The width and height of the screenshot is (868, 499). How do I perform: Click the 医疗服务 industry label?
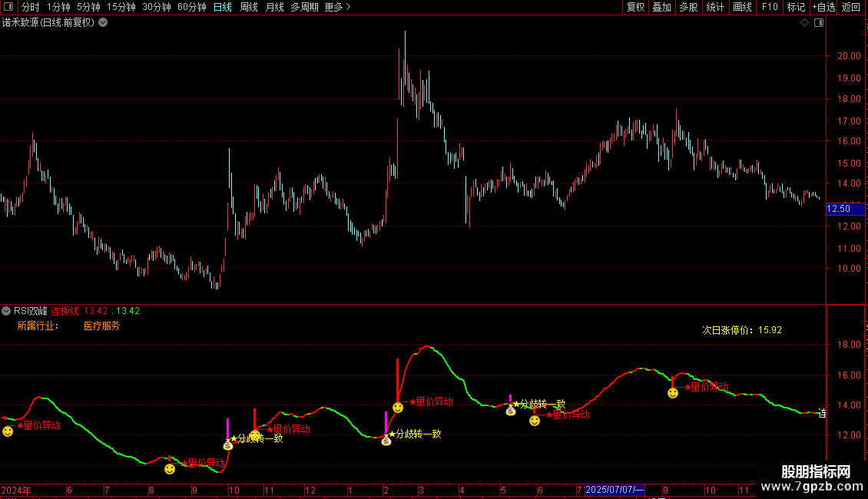pos(102,326)
